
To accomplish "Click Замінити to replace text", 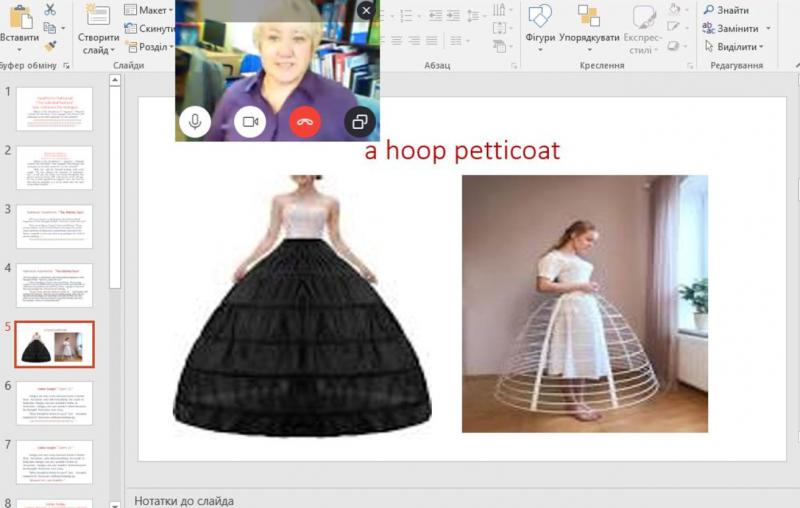I will coord(731,28).
